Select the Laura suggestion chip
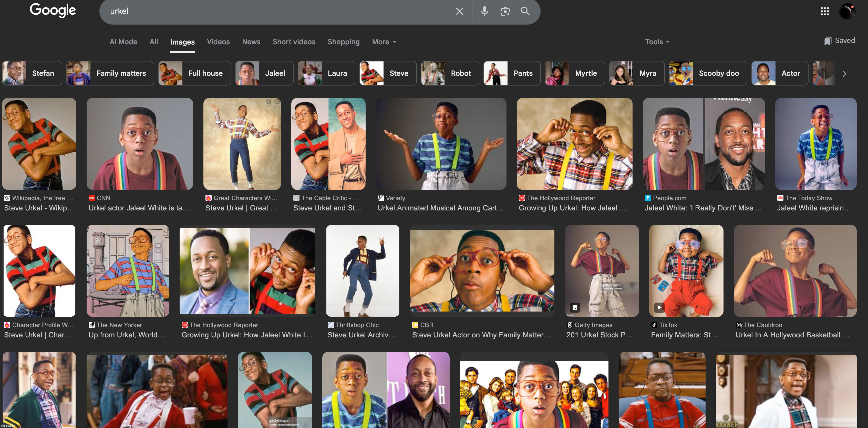 click(x=326, y=73)
